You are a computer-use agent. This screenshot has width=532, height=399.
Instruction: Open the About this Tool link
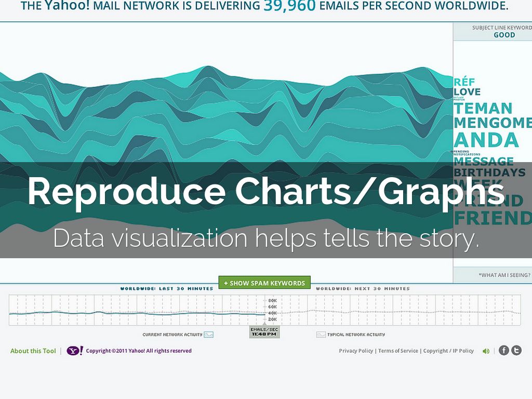tap(33, 351)
